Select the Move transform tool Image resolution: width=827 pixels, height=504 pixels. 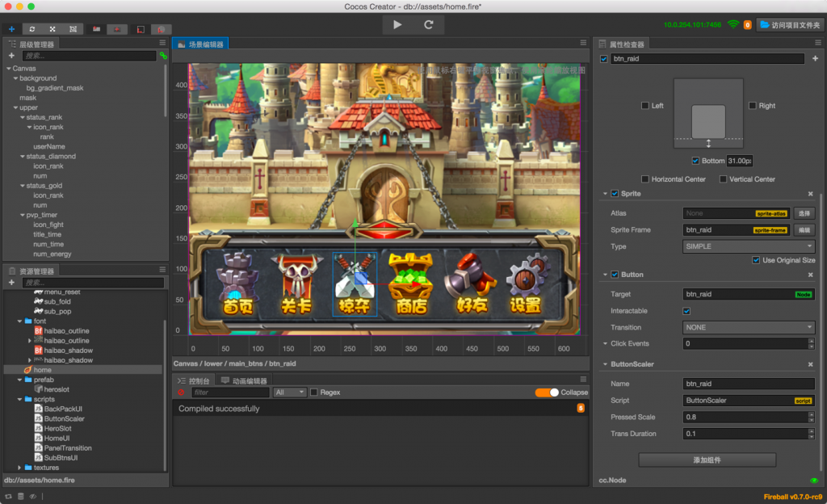coord(11,28)
